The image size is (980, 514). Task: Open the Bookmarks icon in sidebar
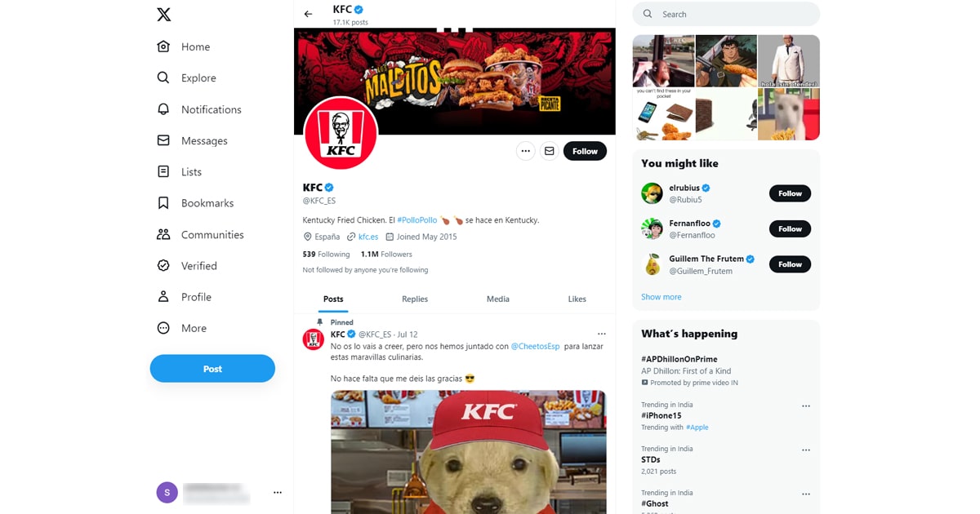[x=163, y=203]
